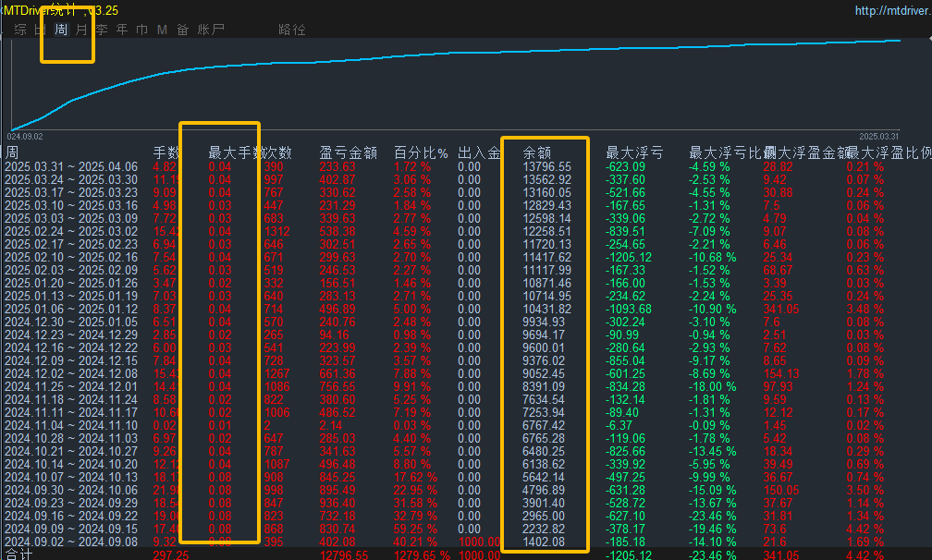Click balance value 6767.42
Screen dimensions: 932x560
pos(544,425)
